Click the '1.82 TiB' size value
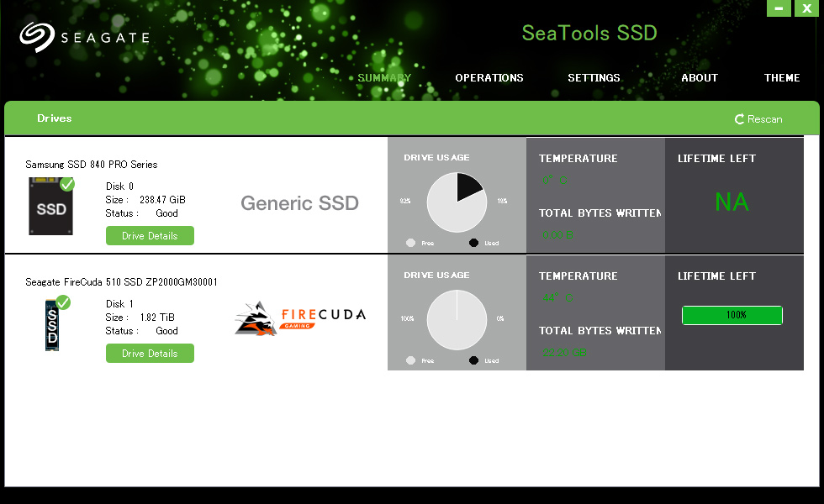 (157, 318)
